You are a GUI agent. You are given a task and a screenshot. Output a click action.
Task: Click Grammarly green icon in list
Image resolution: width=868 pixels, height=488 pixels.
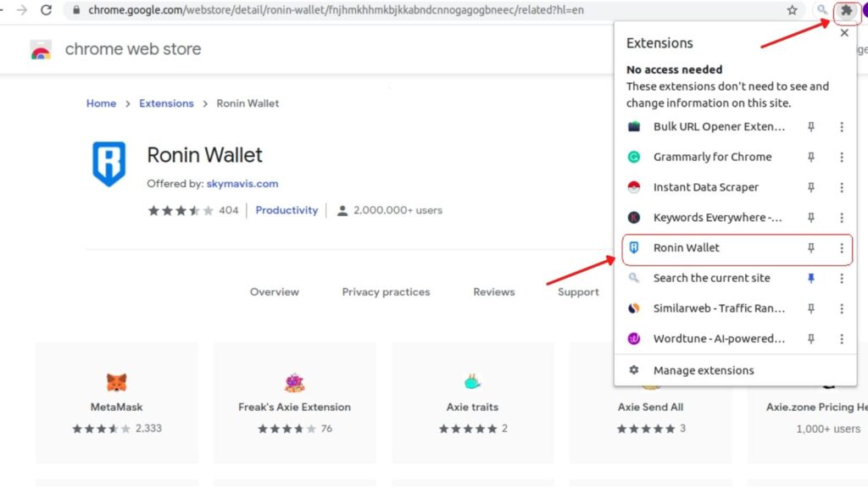pyautogui.click(x=634, y=157)
